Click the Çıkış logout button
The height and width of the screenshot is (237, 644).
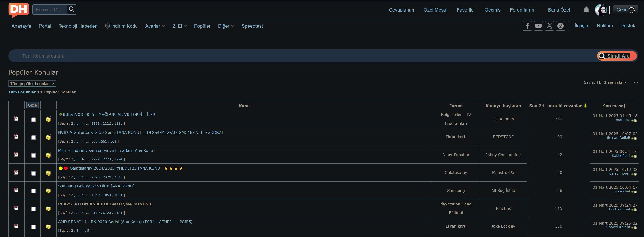625,10
